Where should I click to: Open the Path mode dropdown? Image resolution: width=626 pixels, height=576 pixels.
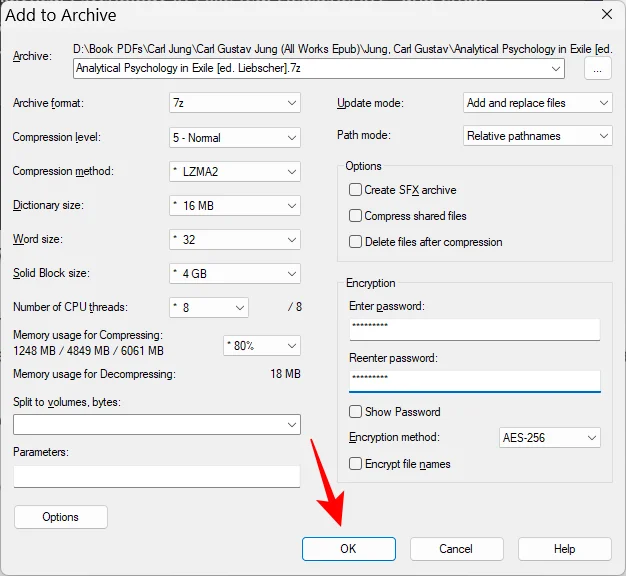click(537, 136)
